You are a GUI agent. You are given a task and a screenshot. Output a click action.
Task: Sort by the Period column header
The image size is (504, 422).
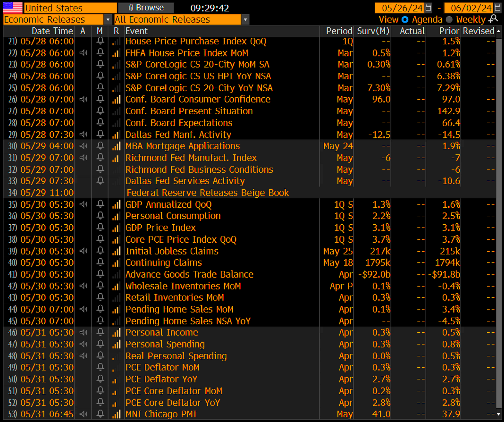pos(339,31)
